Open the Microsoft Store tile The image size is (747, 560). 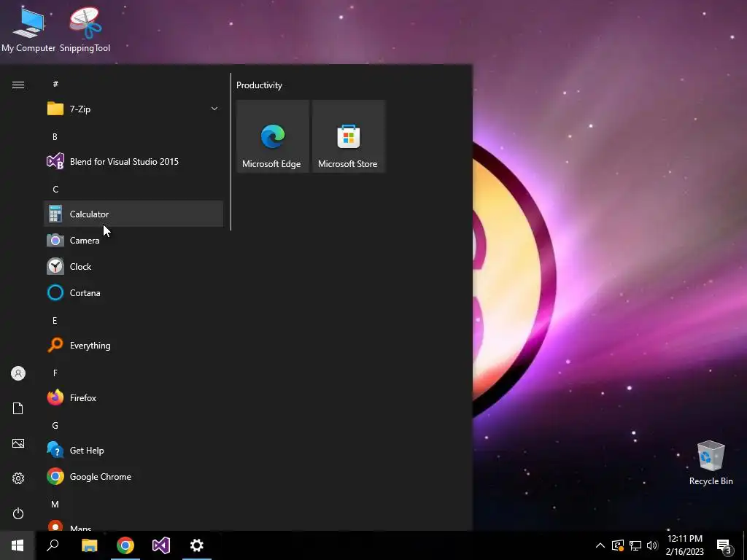348,136
